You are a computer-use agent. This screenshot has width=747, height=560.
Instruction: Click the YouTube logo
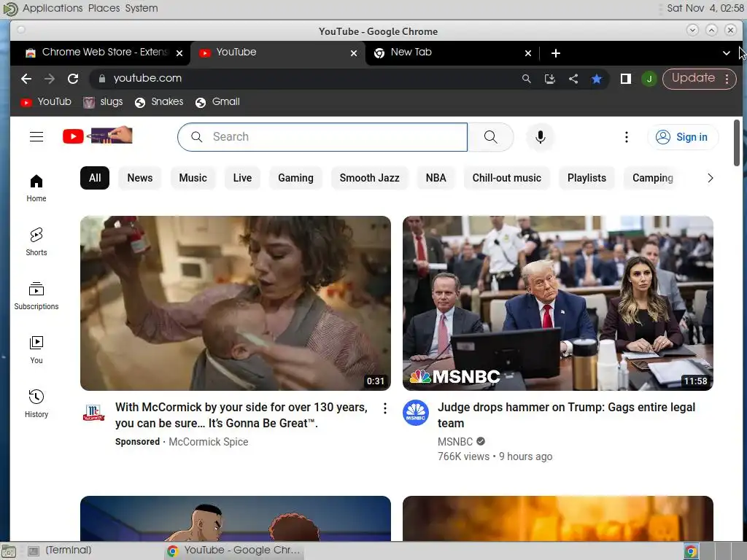(97, 136)
